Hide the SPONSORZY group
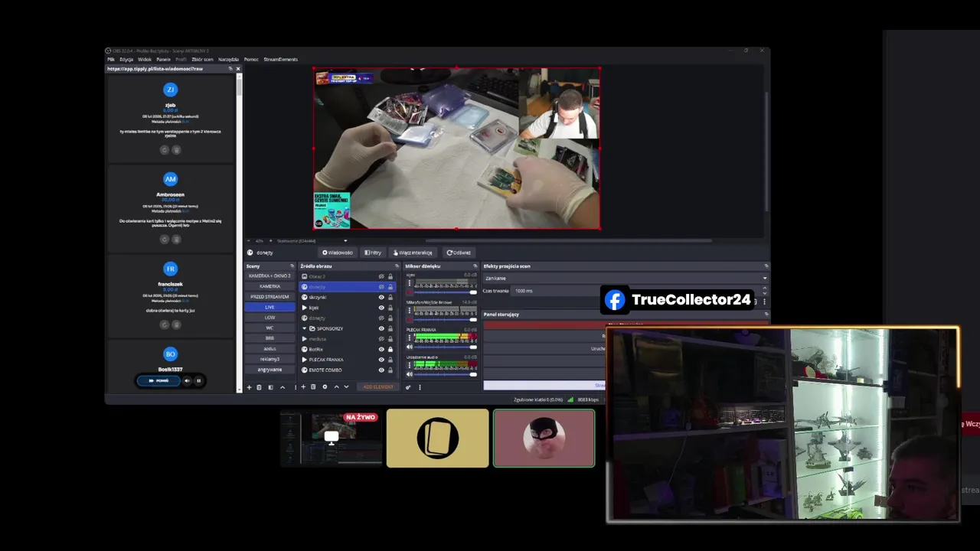Viewport: 980px width, 551px height. pos(381,328)
